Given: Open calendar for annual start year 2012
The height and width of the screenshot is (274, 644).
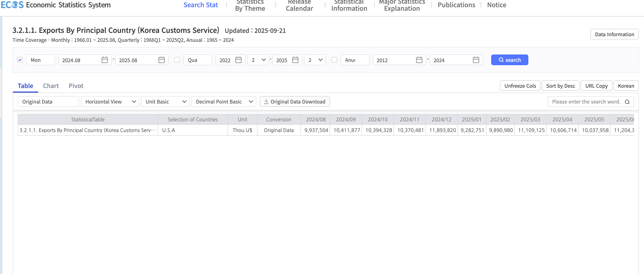Looking at the screenshot, I should (x=419, y=60).
